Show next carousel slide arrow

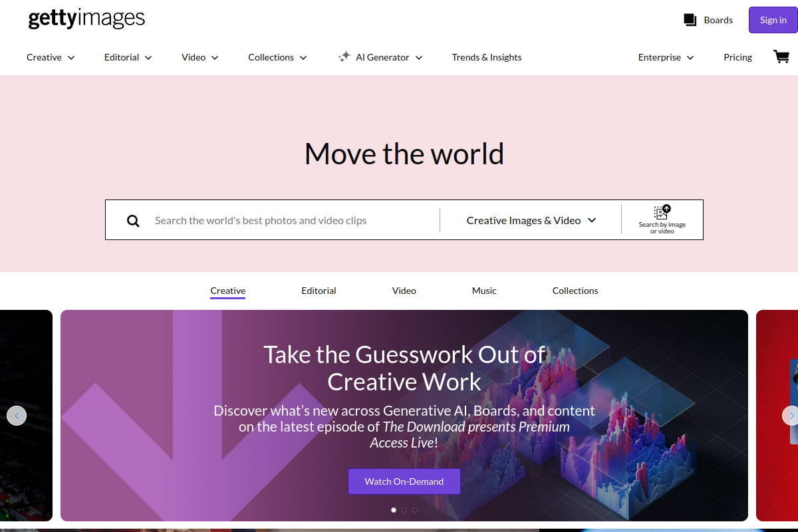790,416
